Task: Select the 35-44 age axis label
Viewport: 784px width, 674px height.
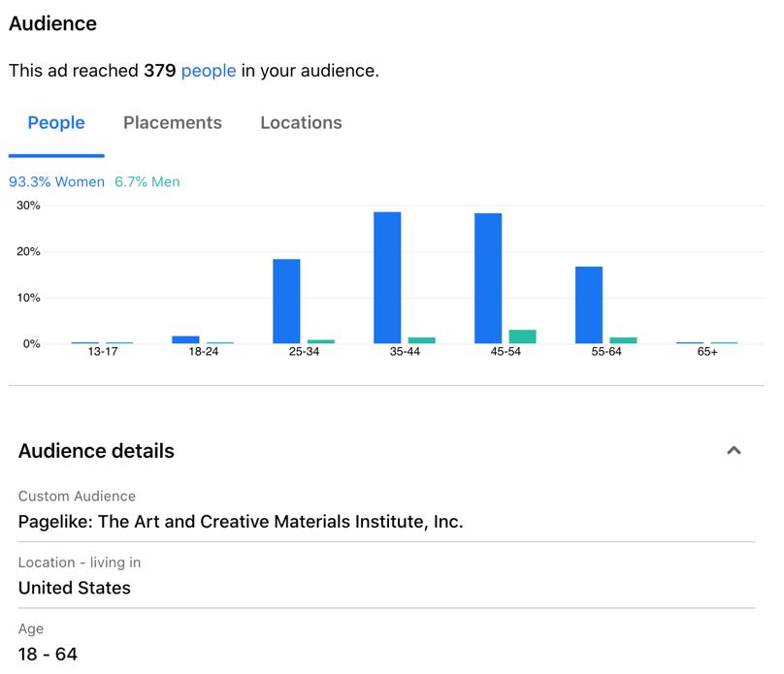Action: point(405,352)
